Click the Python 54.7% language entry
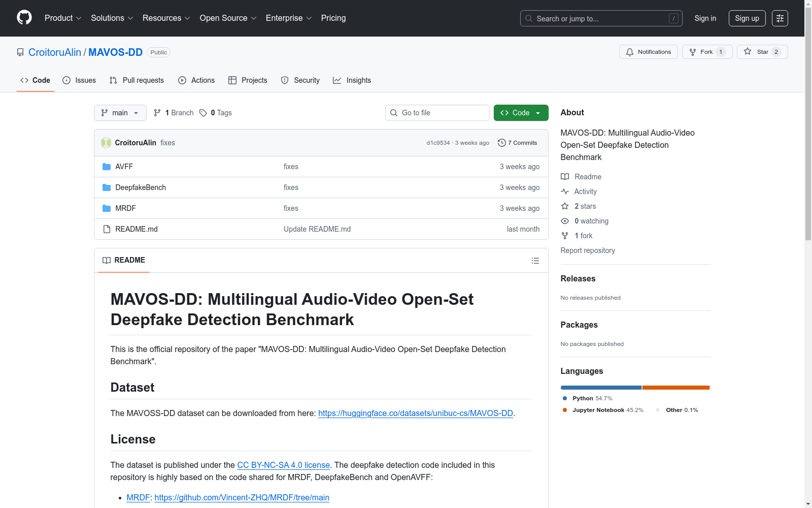The width and height of the screenshot is (812, 508). click(x=588, y=398)
